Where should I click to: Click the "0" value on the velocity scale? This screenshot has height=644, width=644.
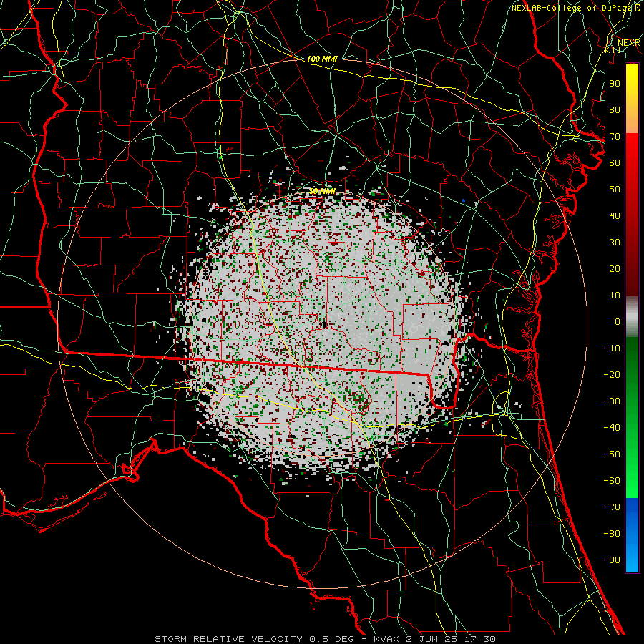pos(618,321)
